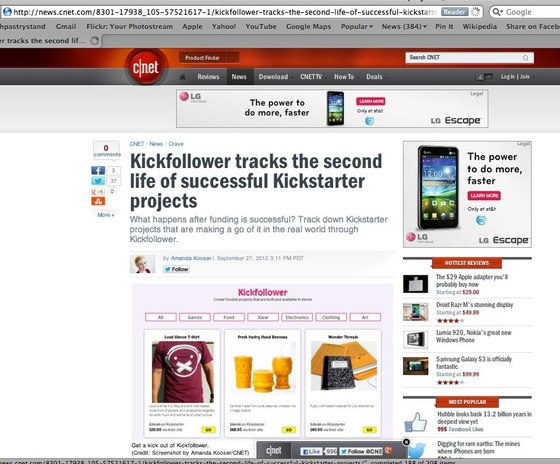Image resolution: width=560 pixels, height=464 pixels.
Task: Click the LG logo in top banner ad
Action: point(190,96)
